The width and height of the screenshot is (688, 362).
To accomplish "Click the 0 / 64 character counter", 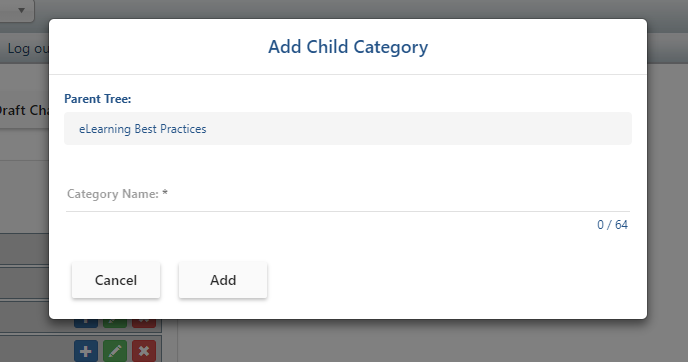I will pyautogui.click(x=612, y=225).
